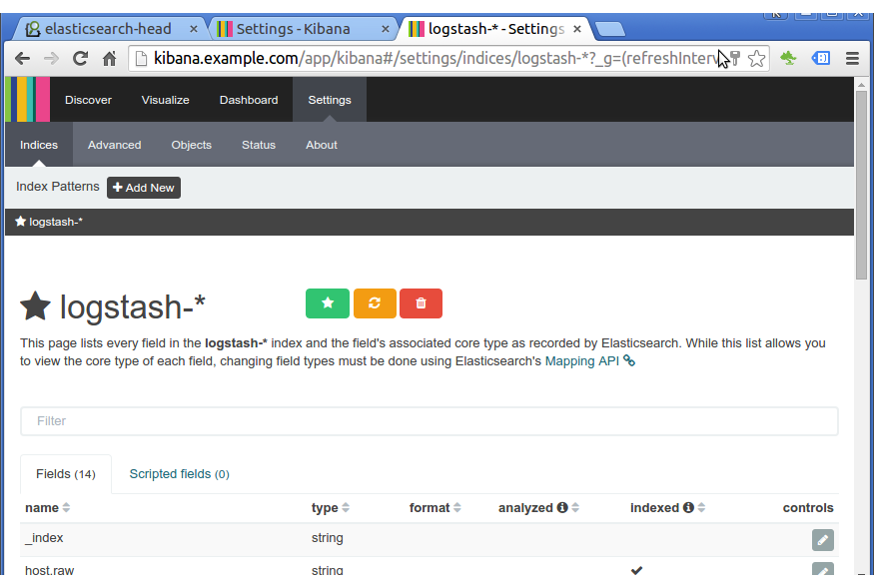Image resolution: width=874 pixels, height=588 pixels.
Task: Click the browser address bar URL
Action: pos(435,59)
